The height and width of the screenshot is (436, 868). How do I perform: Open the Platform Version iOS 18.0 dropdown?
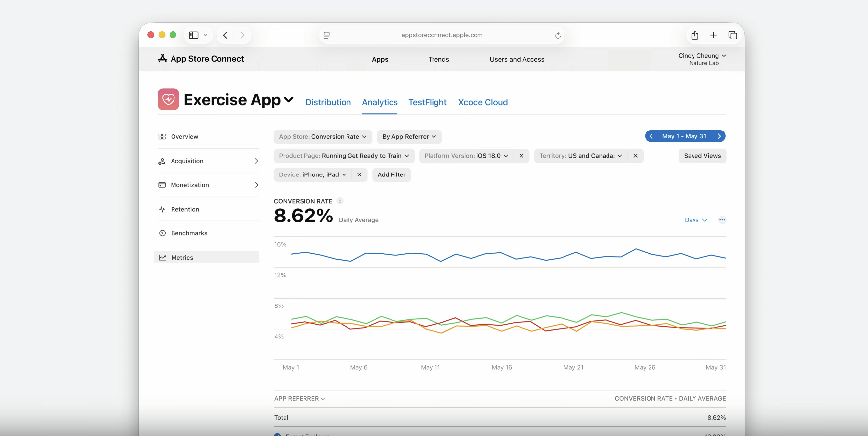[x=466, y=156]
